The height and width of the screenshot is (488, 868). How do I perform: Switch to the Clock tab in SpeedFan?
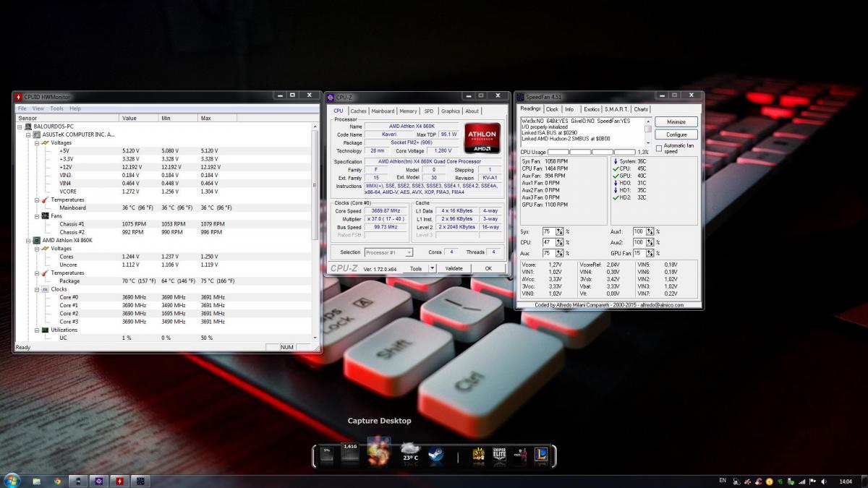(x=552, y=109)
